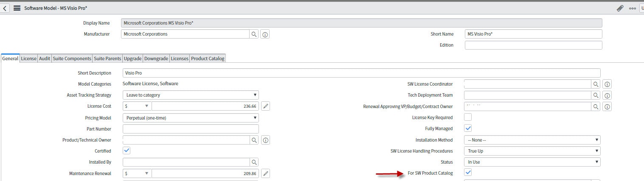
Task: Look up Renewal Approving VP magnifier
Action: [596, 106]
